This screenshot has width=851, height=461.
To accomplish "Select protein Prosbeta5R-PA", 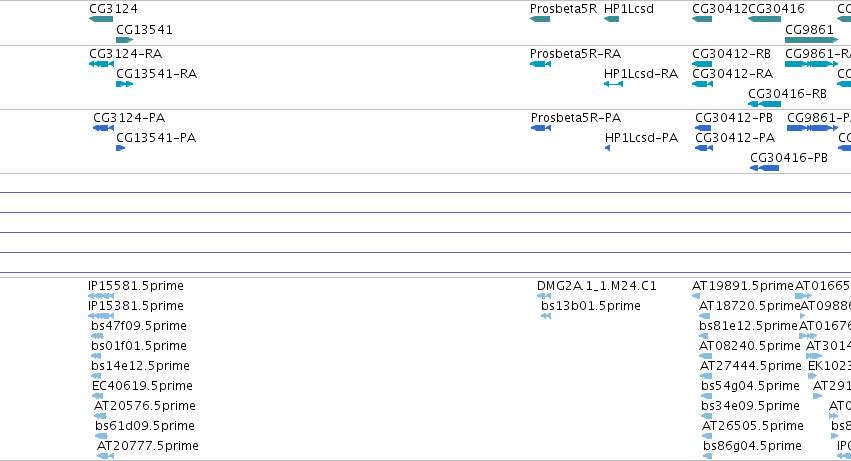I will [x=541, y=128].
